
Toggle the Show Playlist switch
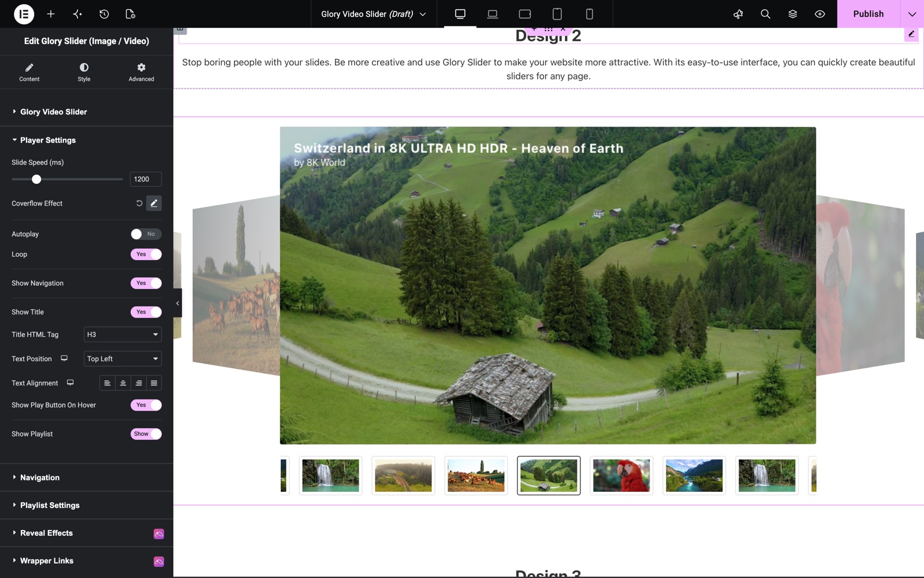click(x=146, y=434)
